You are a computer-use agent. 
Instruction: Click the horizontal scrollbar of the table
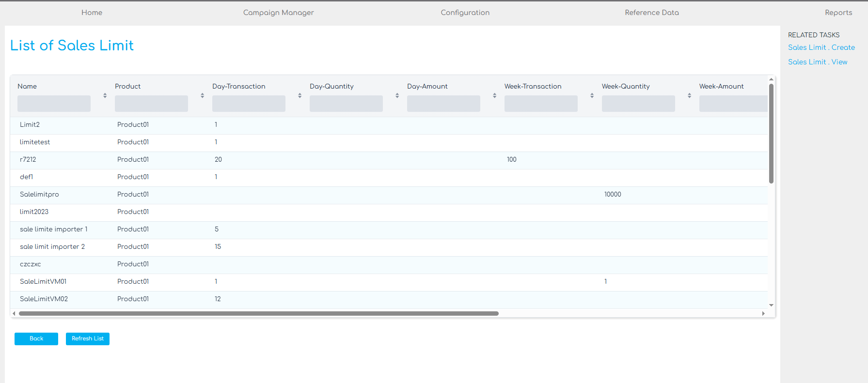tap(258, 314)
